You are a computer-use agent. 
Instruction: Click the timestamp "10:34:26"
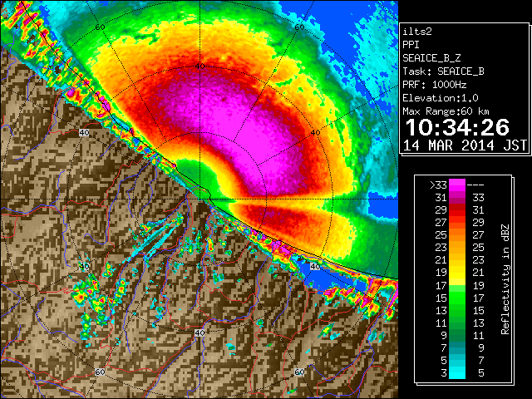457,127
